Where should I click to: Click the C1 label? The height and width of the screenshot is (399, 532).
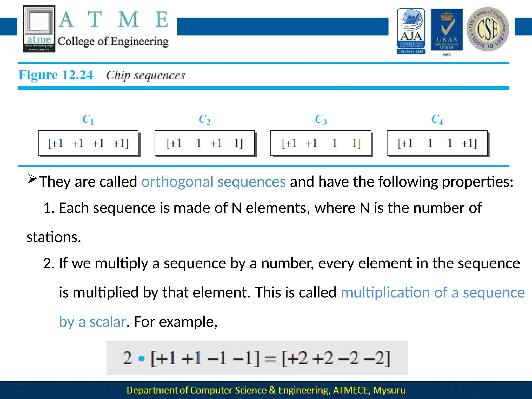click(88, 120)
